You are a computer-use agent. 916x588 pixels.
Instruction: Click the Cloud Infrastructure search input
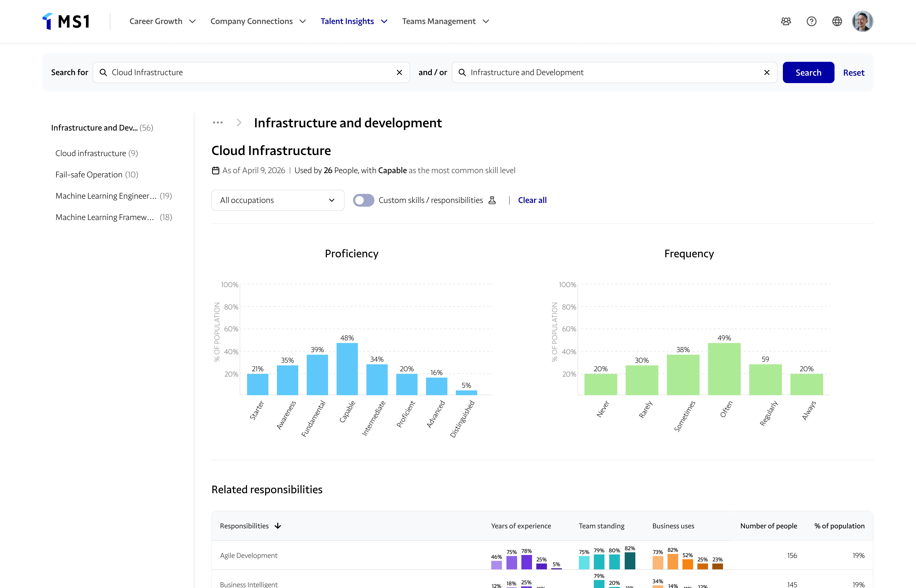(x=251, y=73)
